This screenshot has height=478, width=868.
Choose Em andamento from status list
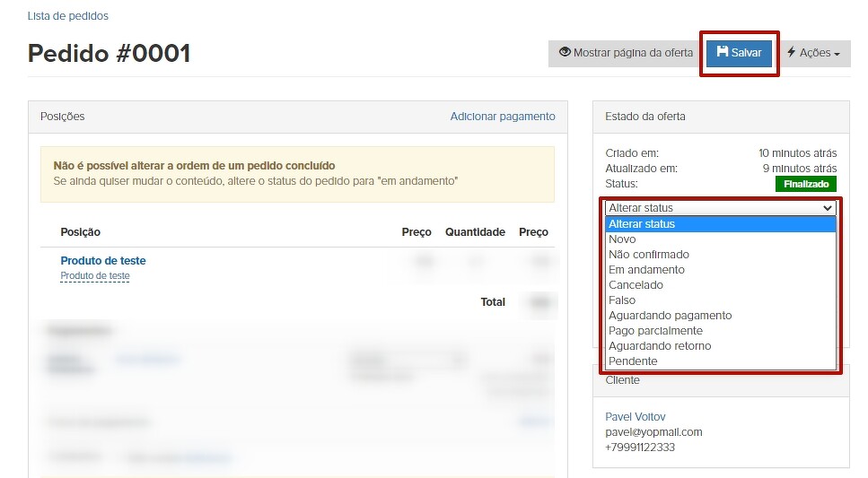646,270
